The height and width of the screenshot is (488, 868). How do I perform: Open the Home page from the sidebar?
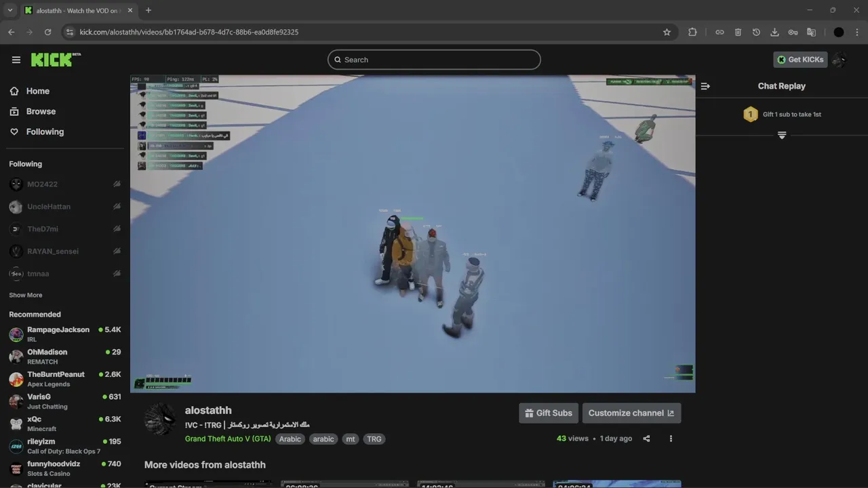pyautogui.click(x=38, y=91)
